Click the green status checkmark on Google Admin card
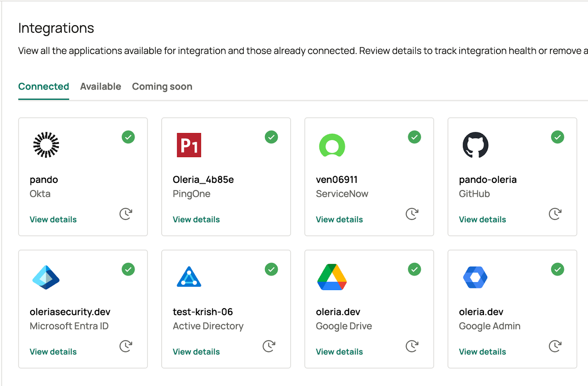Image resolution: width=588 pixels, height=386 pixels. coord(557,269)
